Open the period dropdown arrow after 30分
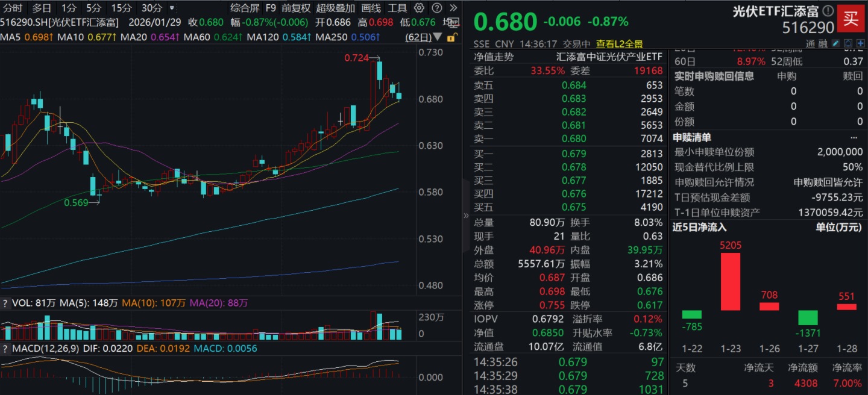Viewport: 868px width, 395px height. tap(172, 8)
